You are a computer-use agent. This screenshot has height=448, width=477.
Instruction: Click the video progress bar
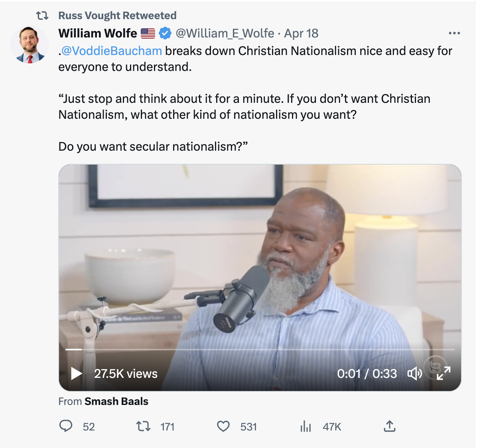click(259, 350)
